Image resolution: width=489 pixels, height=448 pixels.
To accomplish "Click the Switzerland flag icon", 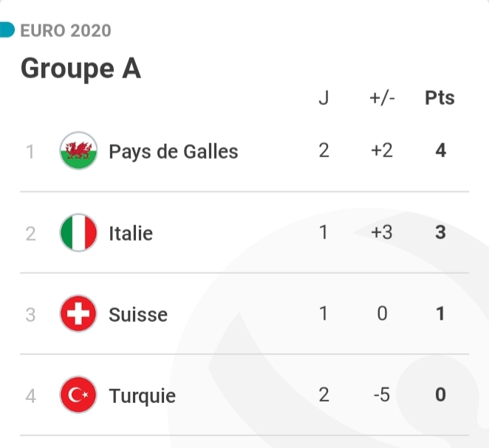I will point(78,314).
